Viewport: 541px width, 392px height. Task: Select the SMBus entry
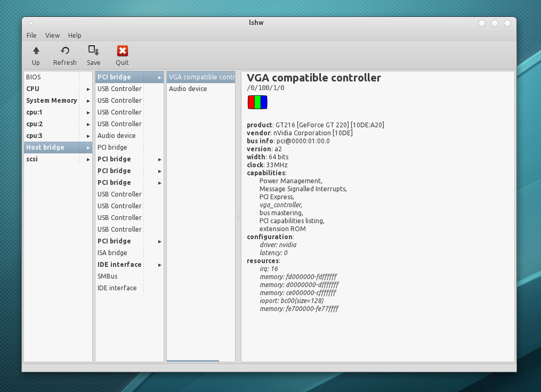pos(130,276)
